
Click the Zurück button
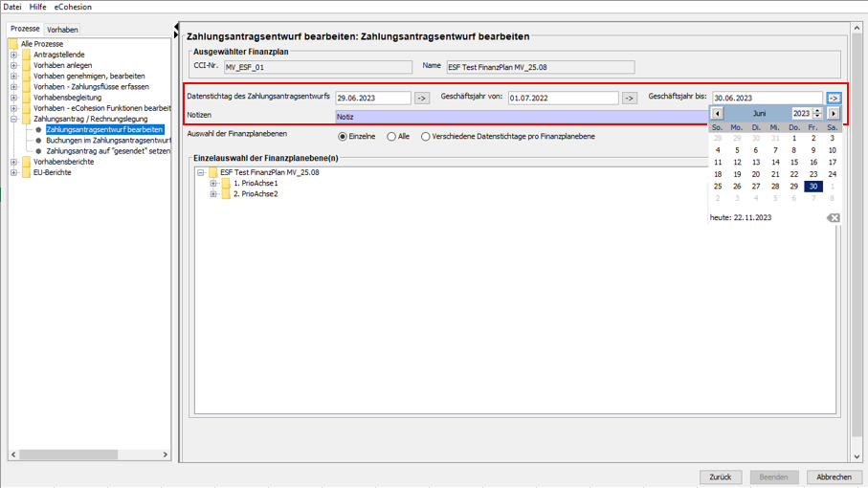pyautogui.click(x=720, y=477)
